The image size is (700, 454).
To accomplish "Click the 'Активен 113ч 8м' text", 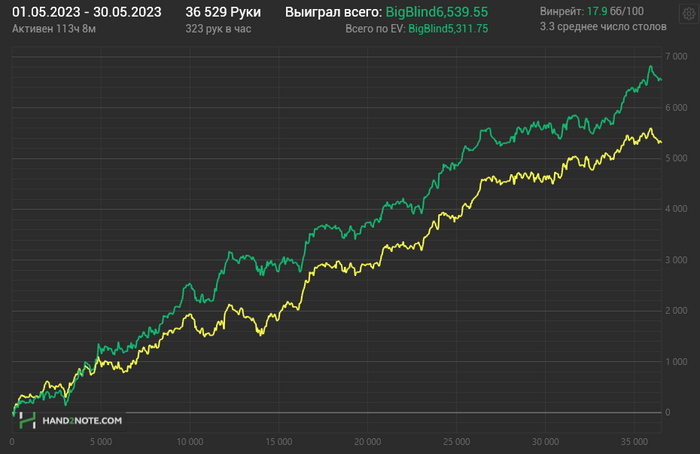I will pyautogui.click(x=54, y=29).
